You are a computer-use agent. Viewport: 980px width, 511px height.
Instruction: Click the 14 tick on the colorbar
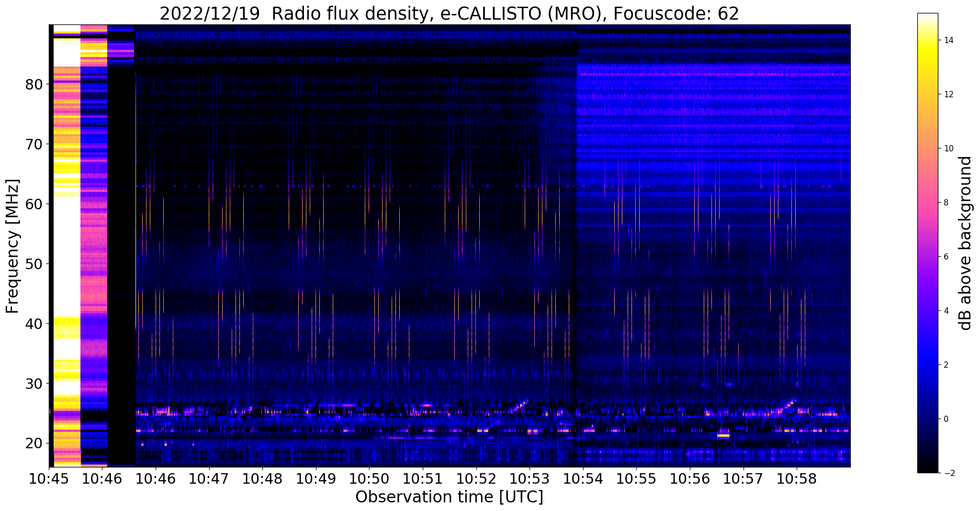coord(948,40)
